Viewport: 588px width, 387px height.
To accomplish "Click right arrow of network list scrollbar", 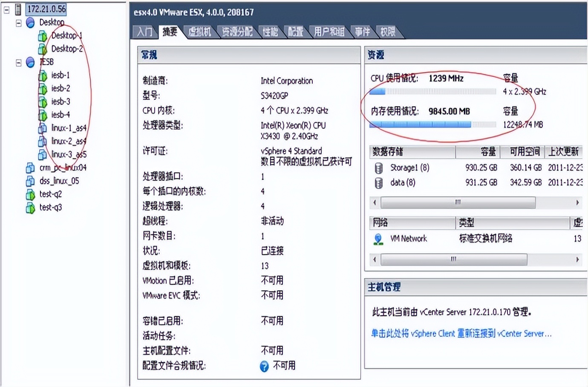I will pyautogui.click(x=577, y=259).
